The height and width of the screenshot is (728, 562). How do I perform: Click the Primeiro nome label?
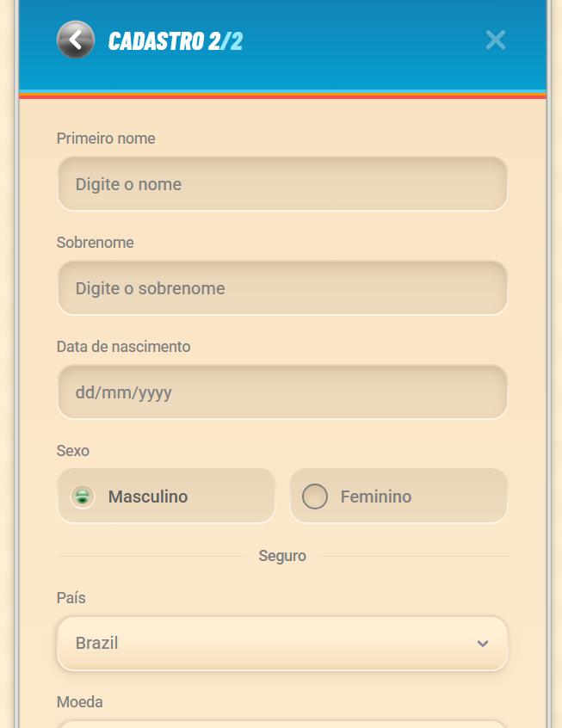click(x=106, y=139)
